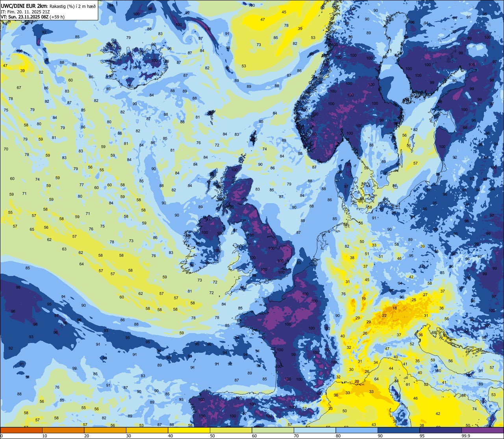The image size is (504, 439).
Task: Click the legend swatch between 95 and 99.9
Action: [x=441, y=430]
